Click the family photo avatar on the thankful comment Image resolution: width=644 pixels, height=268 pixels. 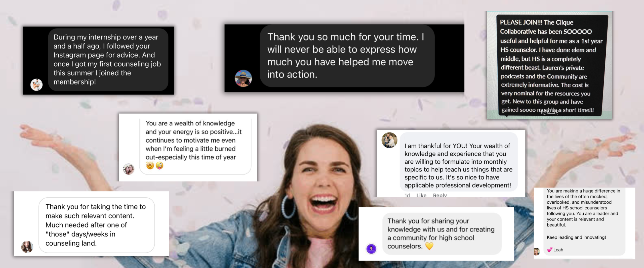[389, 140]
